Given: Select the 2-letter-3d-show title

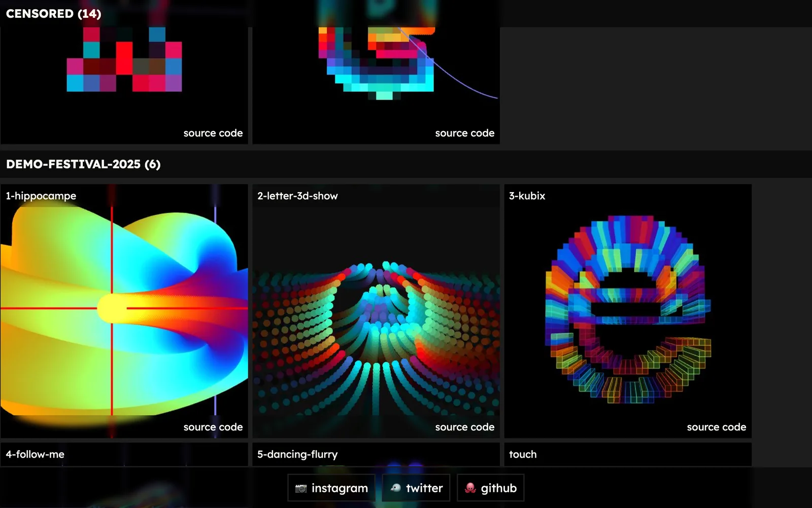Looking at the screenshot, I should (297, 196).
